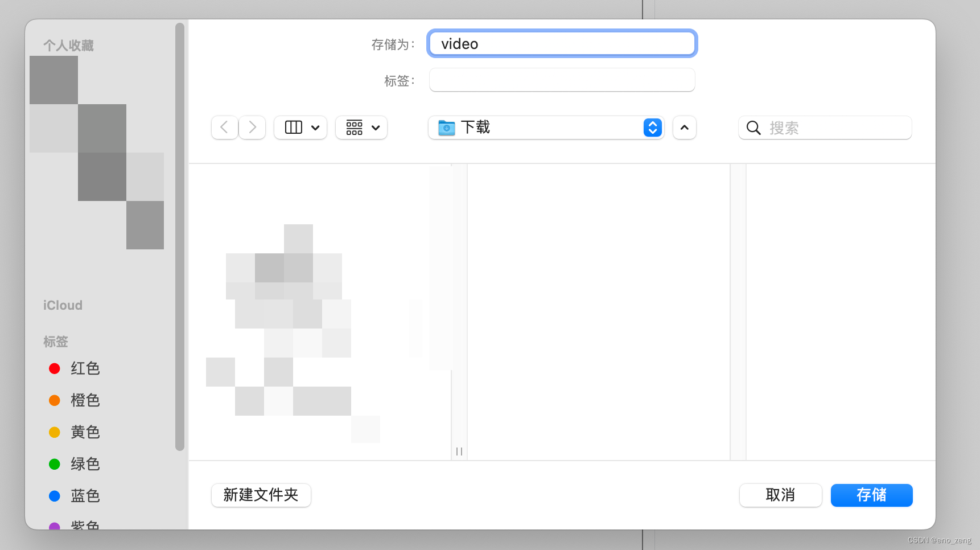Go back with the left arrow button
The height and width of the screenshot is (550, 980).
pos(225,128)
